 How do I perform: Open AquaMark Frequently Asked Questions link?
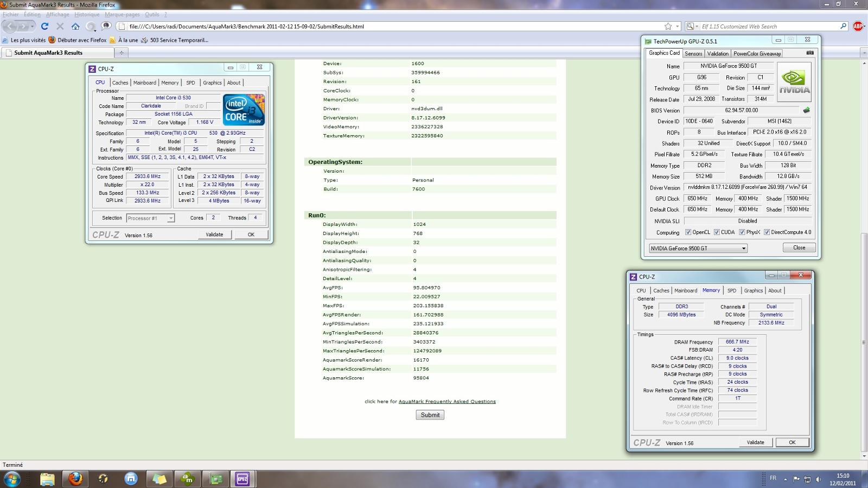[x=447, y=402]
